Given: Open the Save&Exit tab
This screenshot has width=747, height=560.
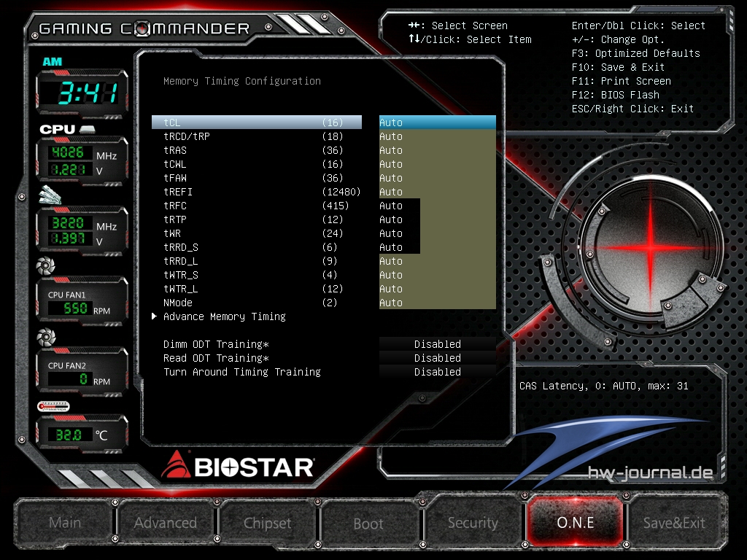Looking at the screenshot, I should pyautogui.click(x=674, y=522).
